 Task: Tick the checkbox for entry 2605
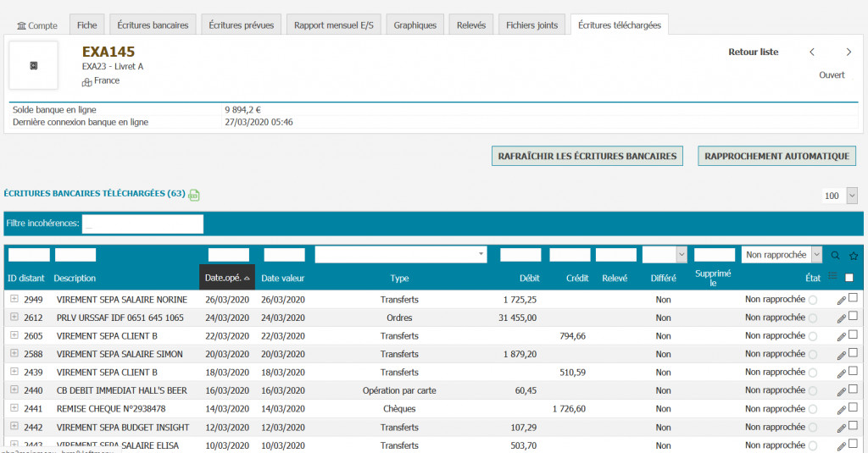(x=853, y=334)
